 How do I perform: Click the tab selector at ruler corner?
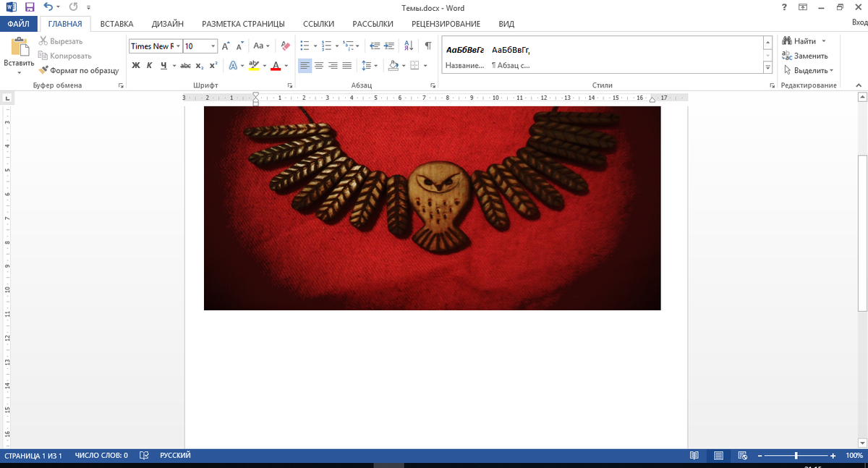(7, 98)
